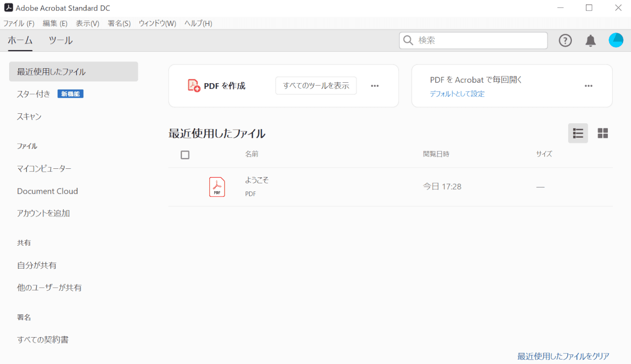This screenshot has width=631, height=364.
Task: Click the Adobe Acrobat title bar logo
Action: 8,8
